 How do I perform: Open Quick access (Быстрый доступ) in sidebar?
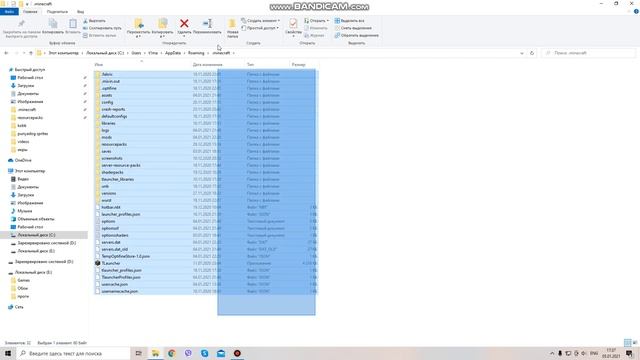[x=27, y=70]
